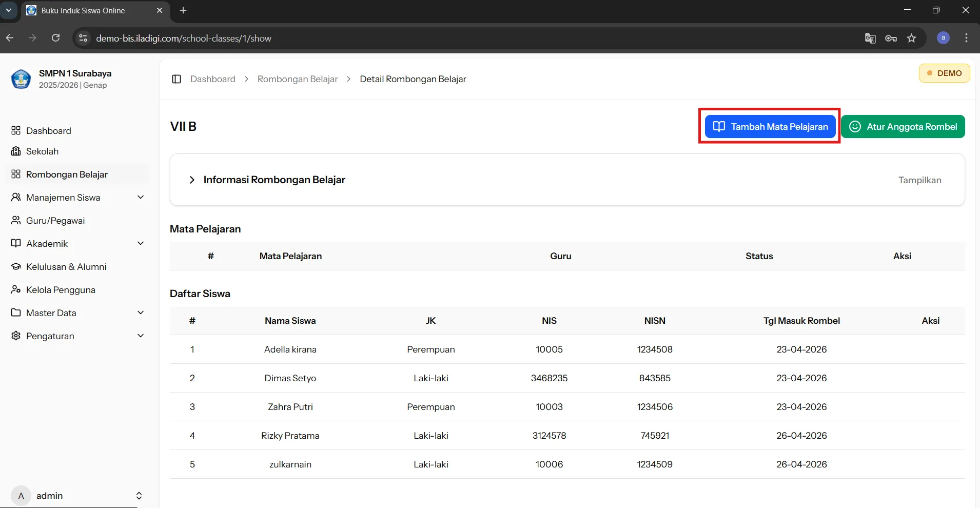Open the admin user account switcher
The width and height of the screenshot is (980, 508).
77,496
